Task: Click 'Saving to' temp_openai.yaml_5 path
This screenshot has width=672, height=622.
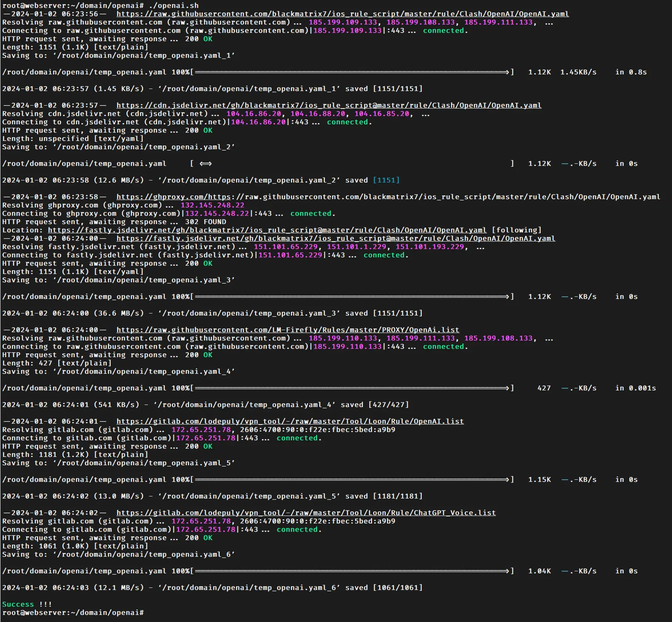Action: (x=144, y=463)
